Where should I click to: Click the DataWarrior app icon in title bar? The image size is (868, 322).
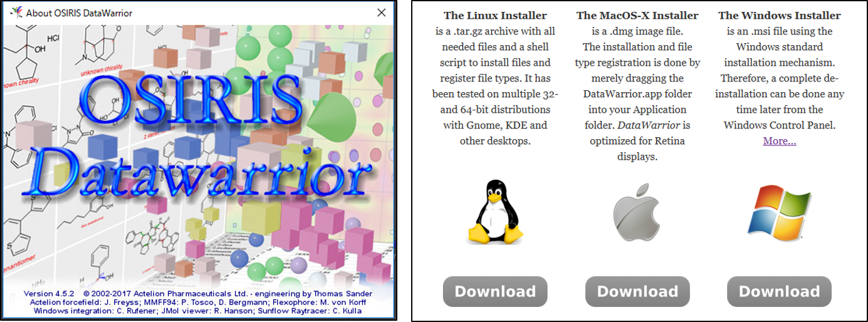pyautogui.click(x=16, y=13)
